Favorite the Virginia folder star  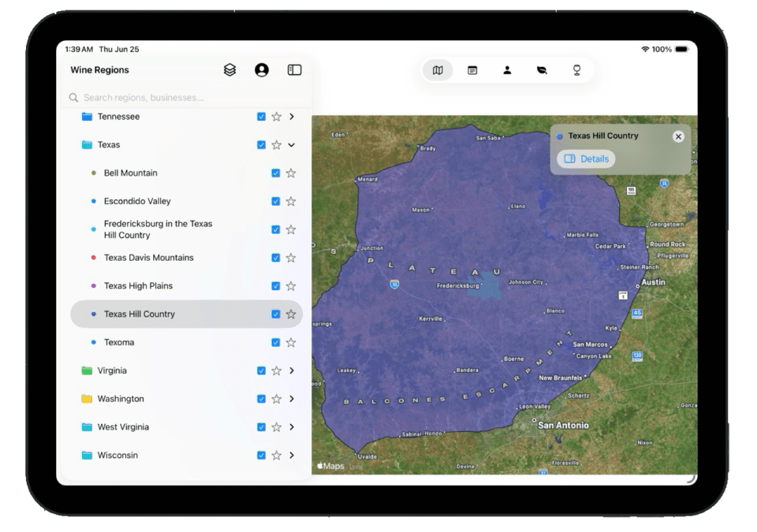(276, 370)
